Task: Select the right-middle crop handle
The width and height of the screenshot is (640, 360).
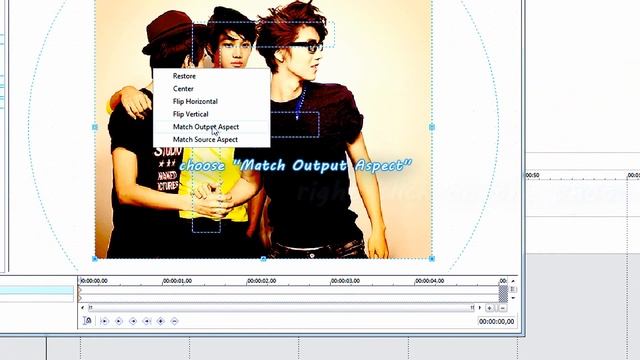Action: [x=432, y=127]
